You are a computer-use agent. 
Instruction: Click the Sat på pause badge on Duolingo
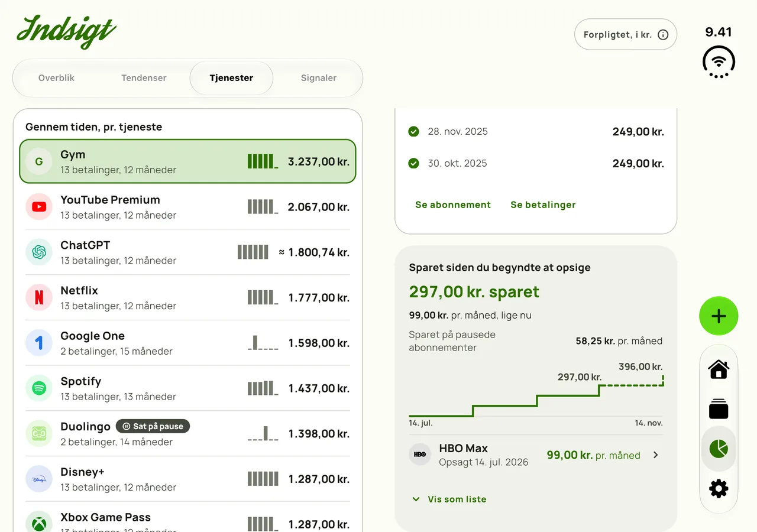pyautogui.click(x=153, y=426)
